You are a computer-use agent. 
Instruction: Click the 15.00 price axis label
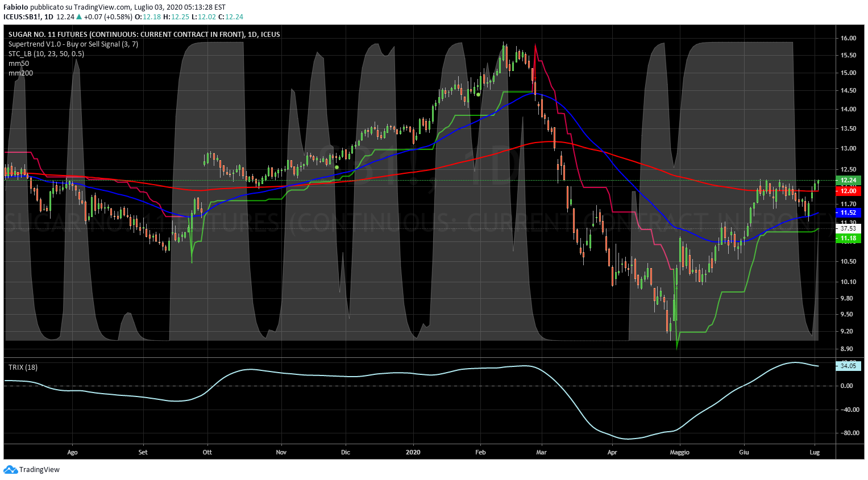[x=848, y=73]
